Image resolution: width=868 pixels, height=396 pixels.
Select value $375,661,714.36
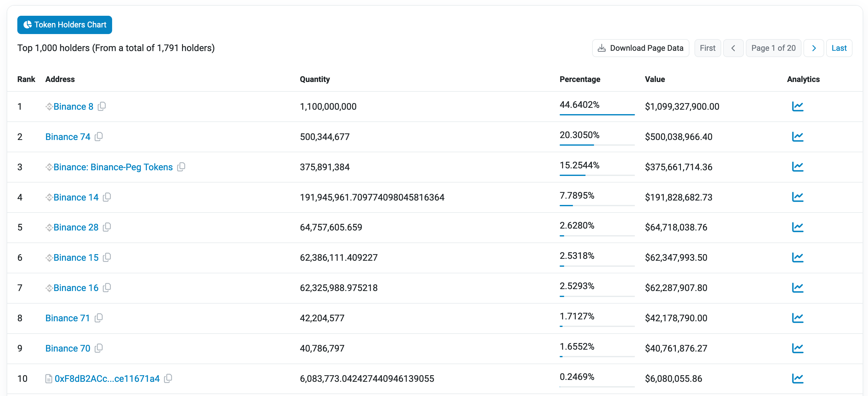pos(678,167)
